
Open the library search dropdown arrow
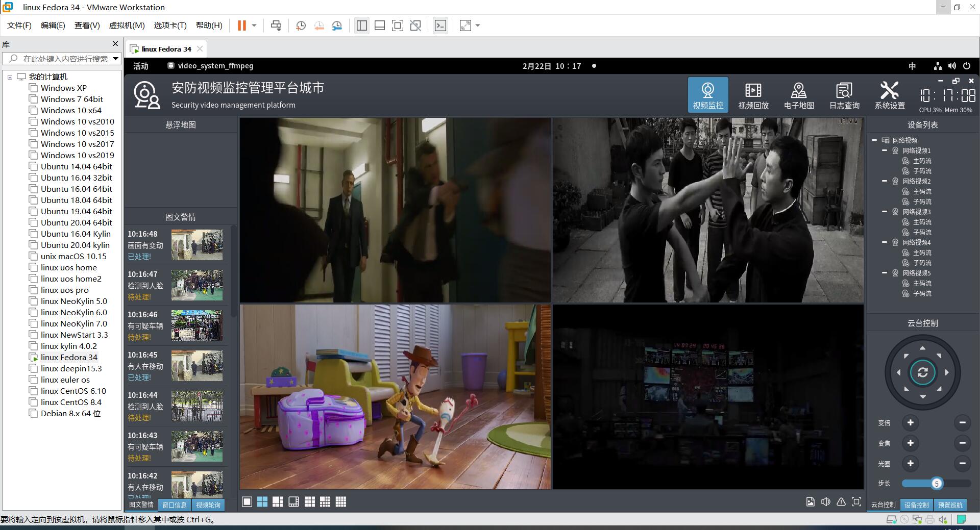[115, 59]
